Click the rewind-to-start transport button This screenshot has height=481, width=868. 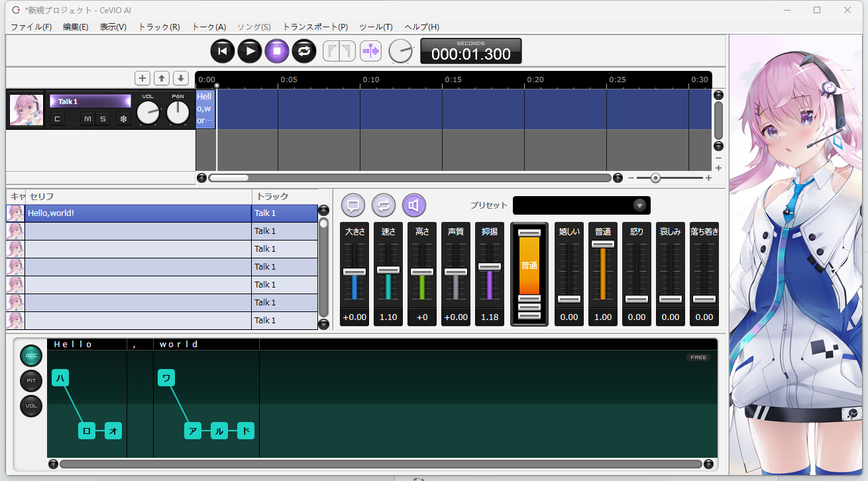point(223,51)
